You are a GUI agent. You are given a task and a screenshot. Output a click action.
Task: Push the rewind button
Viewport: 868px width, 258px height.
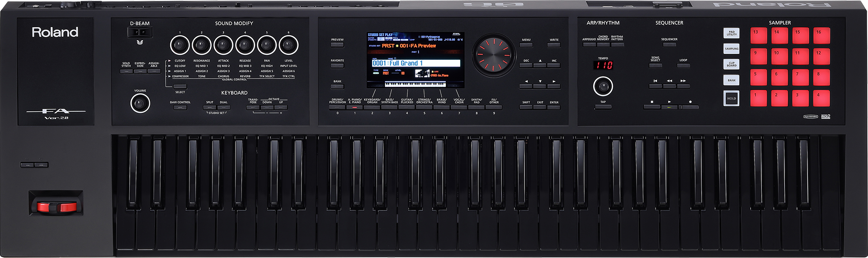pos(669,86)
